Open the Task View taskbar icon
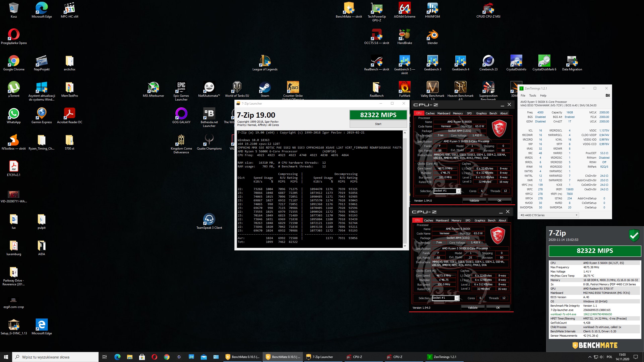644x362 pixels. click(x=105, y=357)
